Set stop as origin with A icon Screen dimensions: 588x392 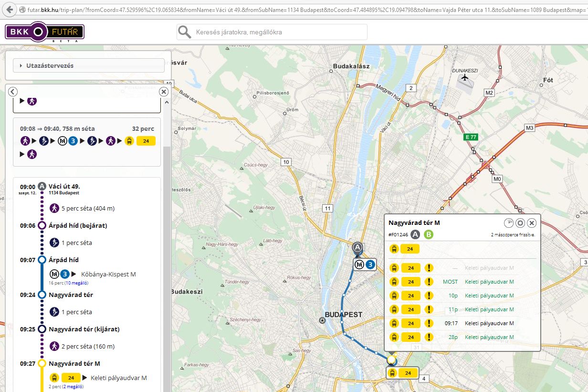(x=416, y=234)
